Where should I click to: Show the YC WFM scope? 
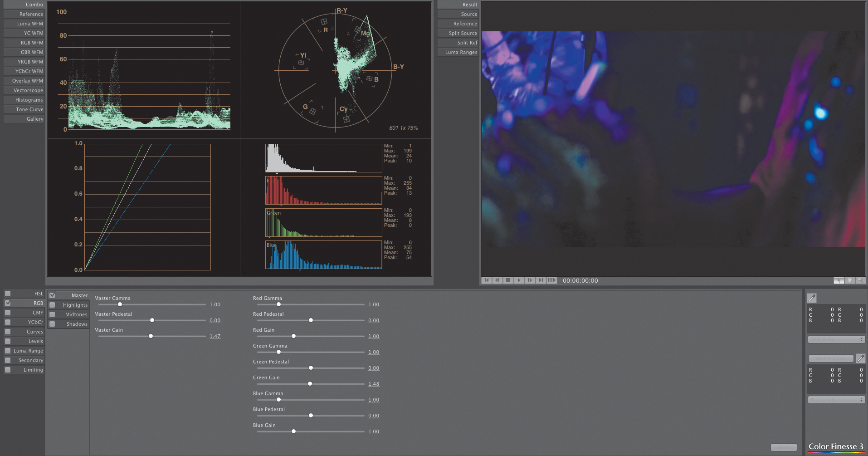click(x=24, y=33)
